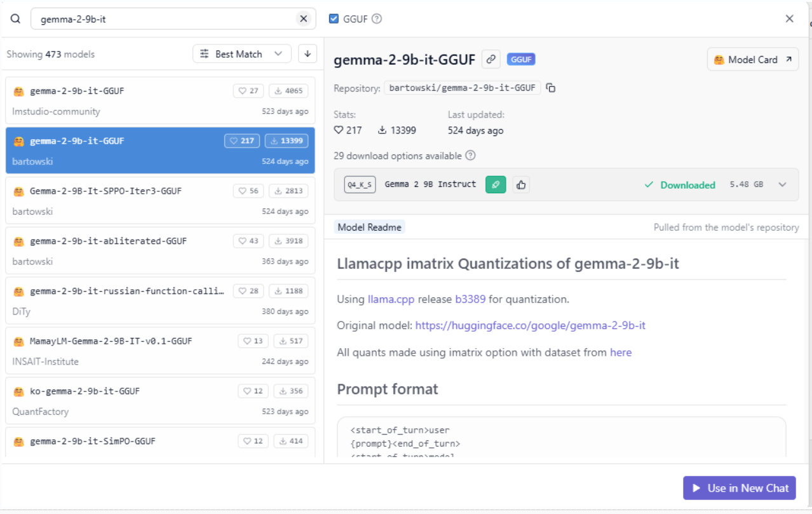The height and width of the screenshot is (514, 812).
Task: Click the Prompt format heading
Action: tap(388, 389)
